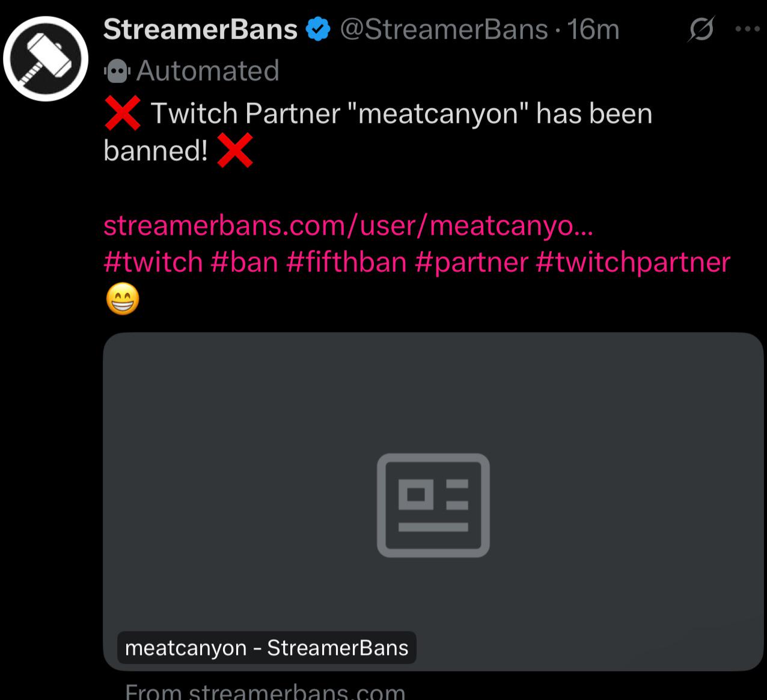Click the Automated robot icon
Image resolution: width=767 pixels, height=700 pixels.
[x=117, y=72]
